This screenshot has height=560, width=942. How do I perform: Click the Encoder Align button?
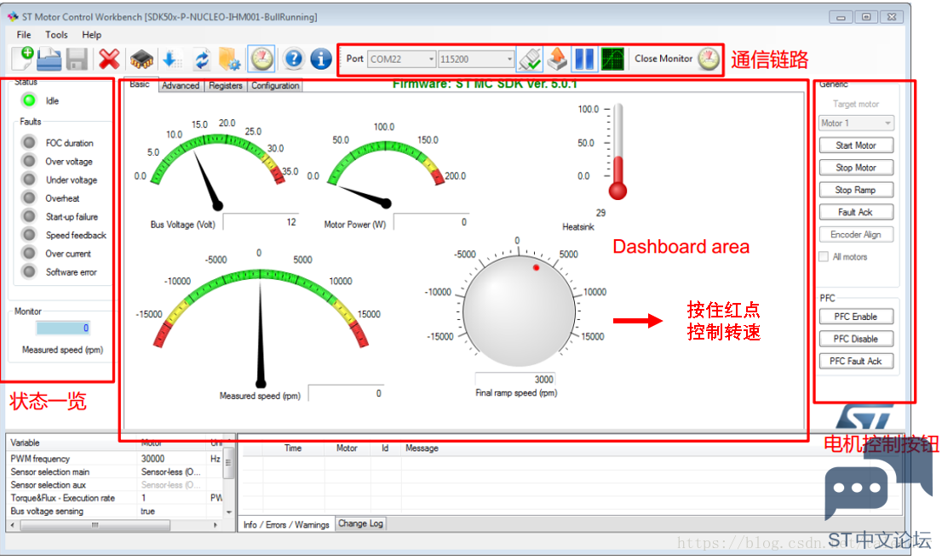tap(856, 234)
